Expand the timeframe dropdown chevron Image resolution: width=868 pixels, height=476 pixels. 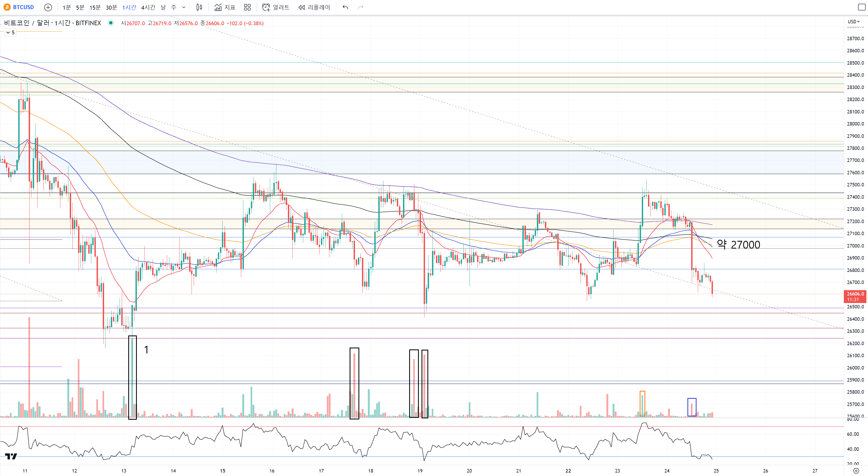coord(184,8)
